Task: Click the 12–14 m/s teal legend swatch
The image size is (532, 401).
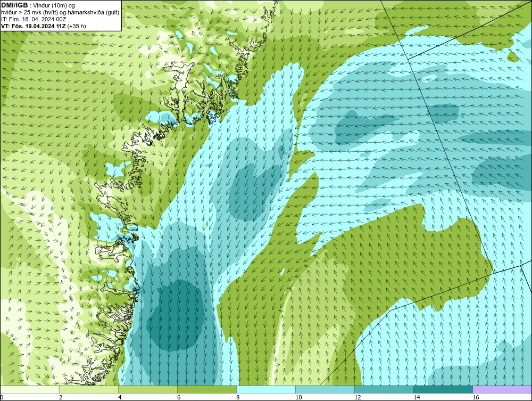Action: click(384, 389)
